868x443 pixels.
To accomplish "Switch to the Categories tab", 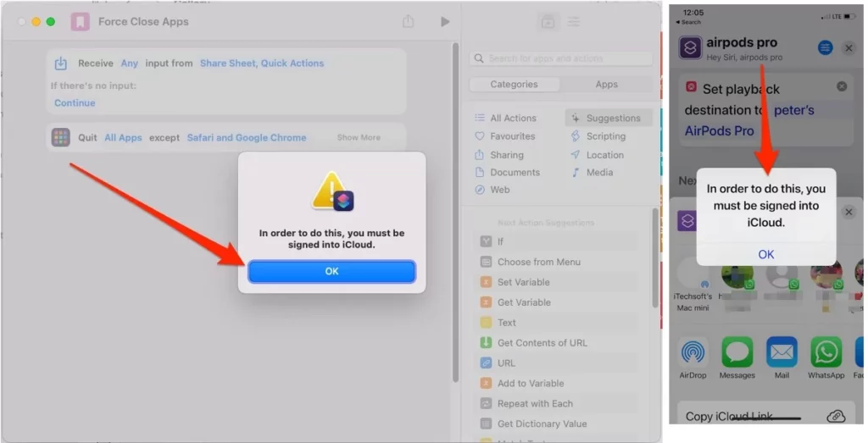I will pos(514,84).
